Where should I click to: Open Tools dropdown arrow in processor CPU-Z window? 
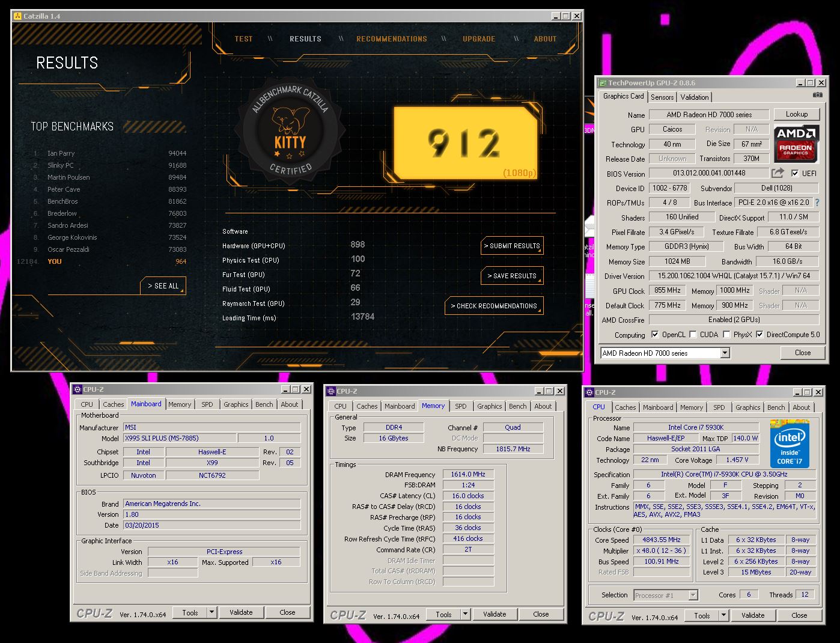pos(723,615)
